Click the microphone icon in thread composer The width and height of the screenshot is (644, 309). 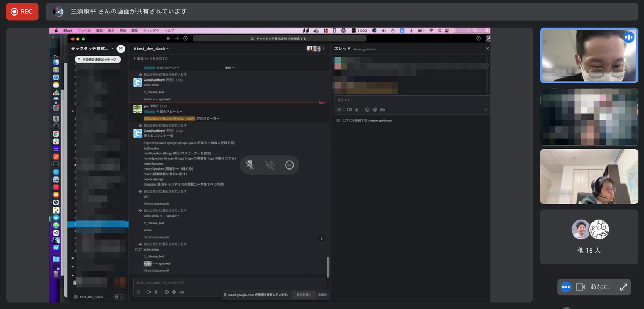[x=357, y=109]
